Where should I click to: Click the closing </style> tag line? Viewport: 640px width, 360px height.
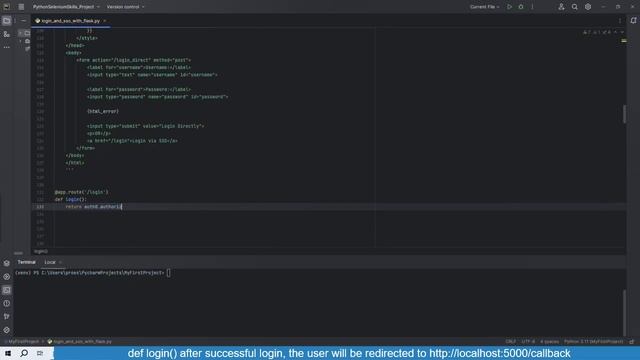87,38
